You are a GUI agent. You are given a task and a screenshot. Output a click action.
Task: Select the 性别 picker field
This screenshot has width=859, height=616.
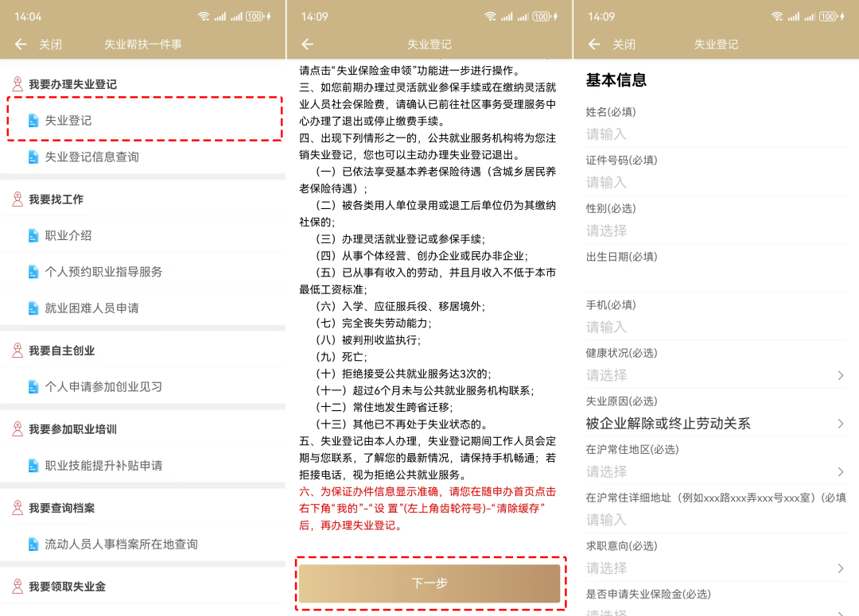(714, 231)
